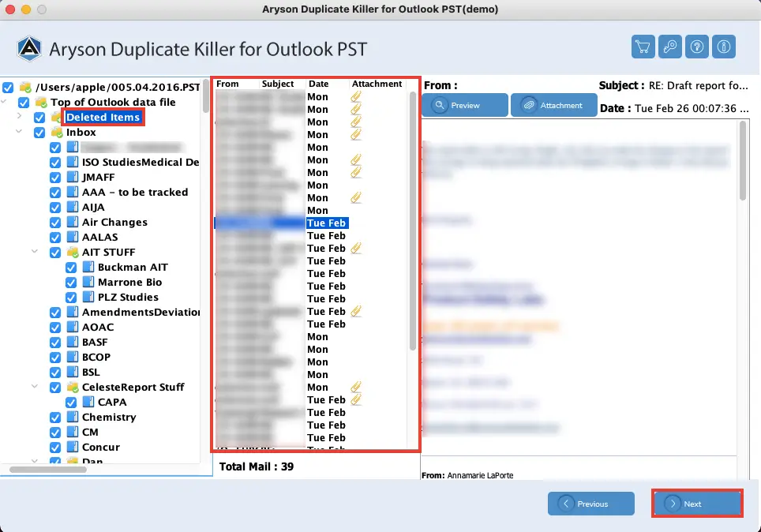Click the Inbox folder icon
761x532 pixels.
pyautogui.click(x=58, y=133)
